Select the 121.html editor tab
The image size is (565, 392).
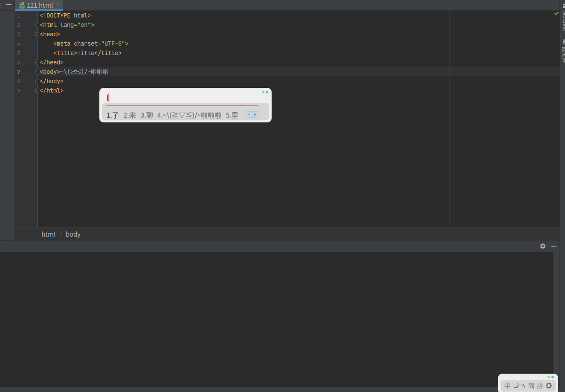pyautogui.click(x=39, y=5)
